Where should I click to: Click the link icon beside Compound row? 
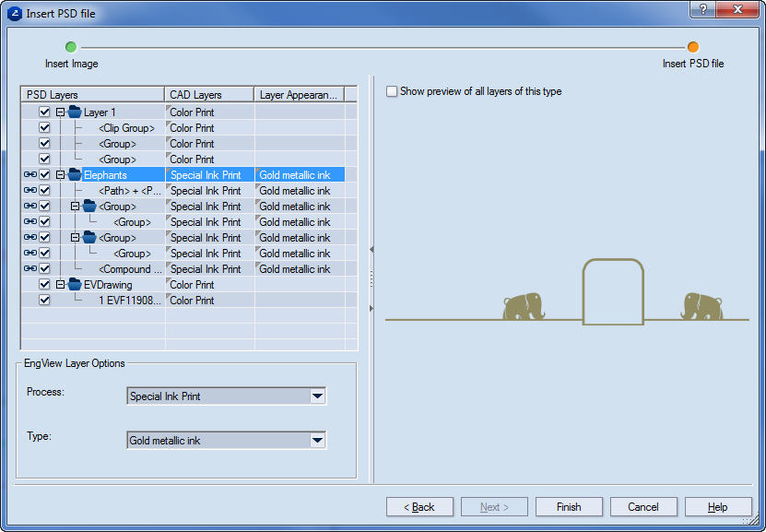coord(29,269)
